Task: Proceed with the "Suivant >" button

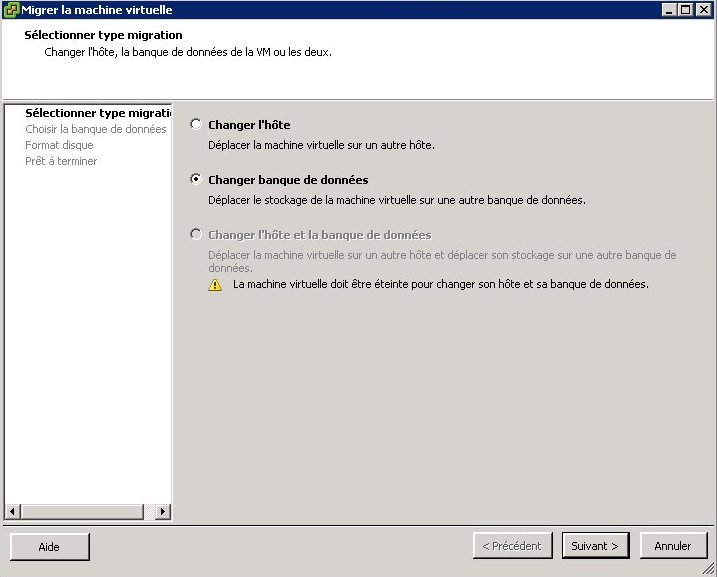Action: (x=595, y=546)
